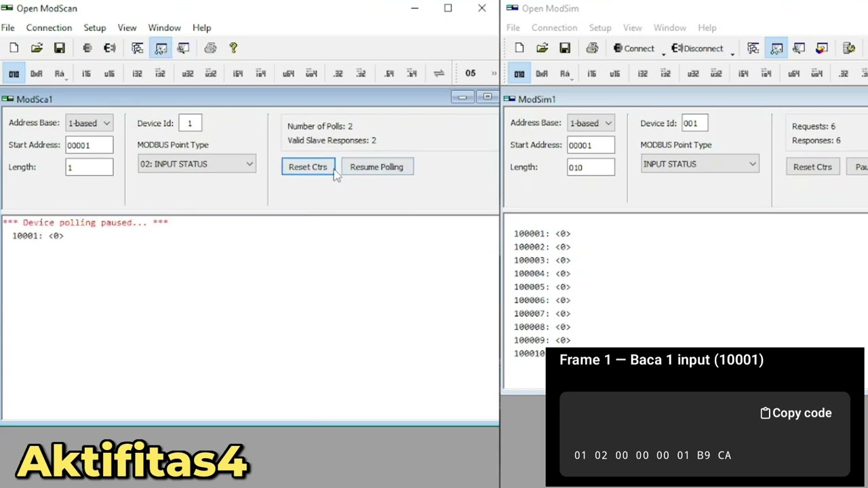Screen dimensions: 868x488
Task: Click the ModScan connect plug icon
Action: click(87, 48)
